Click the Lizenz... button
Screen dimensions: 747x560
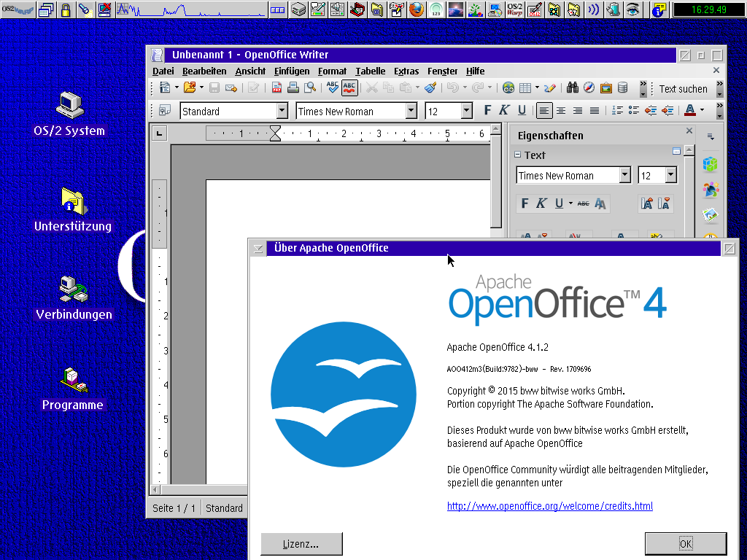point(301,544)
